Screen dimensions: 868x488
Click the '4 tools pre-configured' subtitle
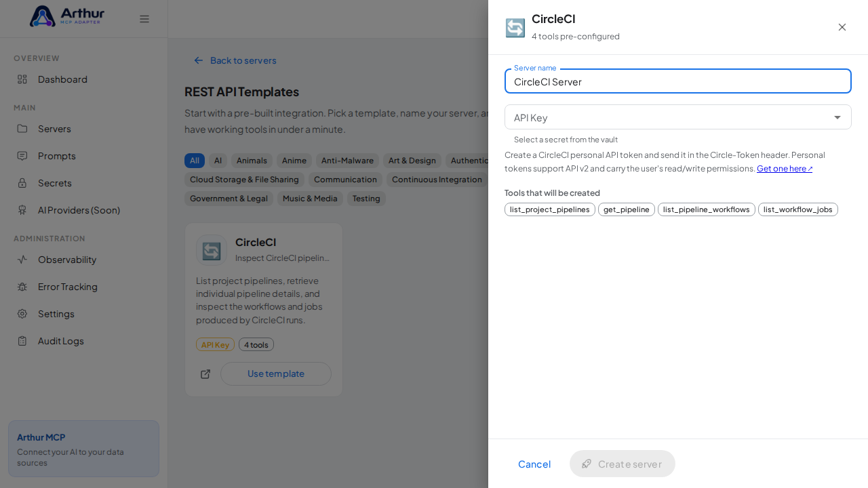coord(576,37)
